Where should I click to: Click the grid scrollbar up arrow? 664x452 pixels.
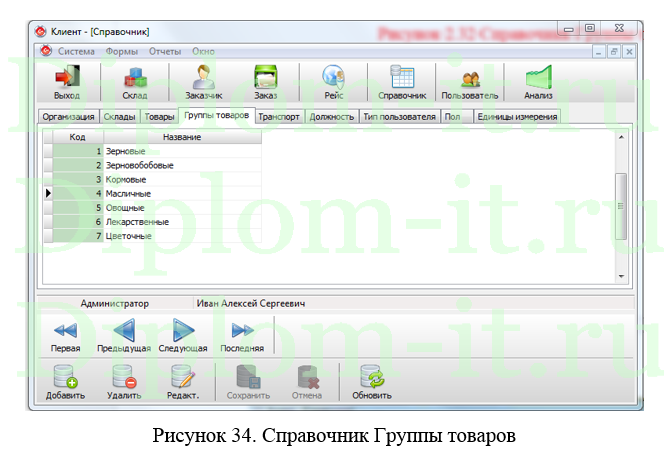pos(621,137)
